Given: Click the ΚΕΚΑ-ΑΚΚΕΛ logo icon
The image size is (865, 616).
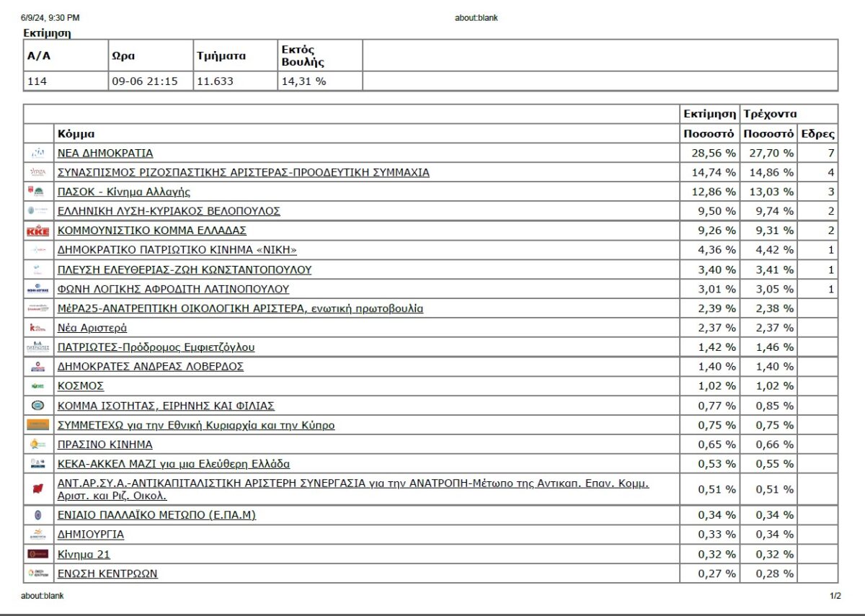Looking at the screenshot, I should (x=38, y=464).
